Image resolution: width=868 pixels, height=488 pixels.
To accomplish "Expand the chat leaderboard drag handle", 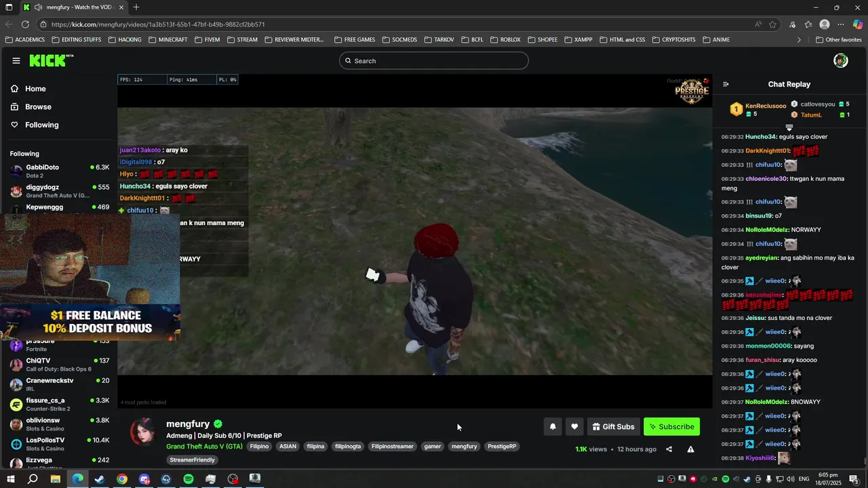I will pos(789,127).
